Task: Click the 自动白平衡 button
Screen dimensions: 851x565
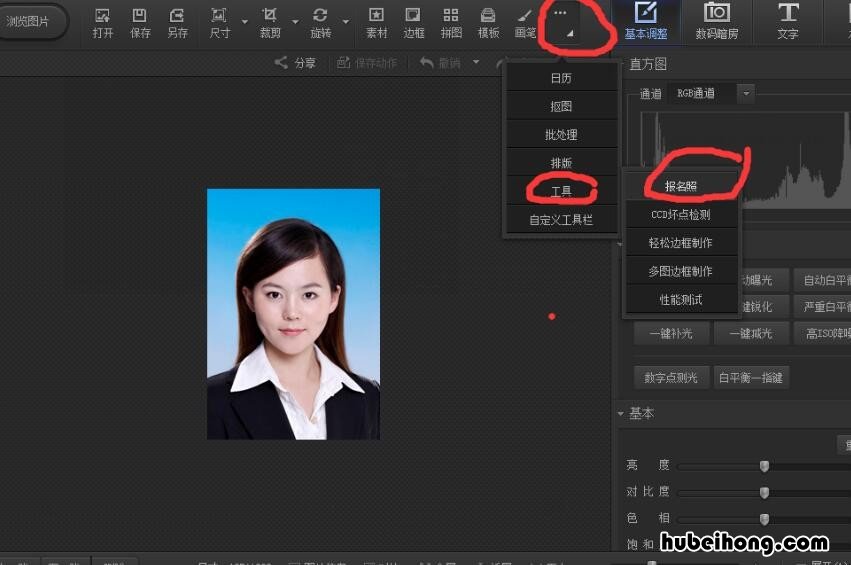Action: click(822, 280)
